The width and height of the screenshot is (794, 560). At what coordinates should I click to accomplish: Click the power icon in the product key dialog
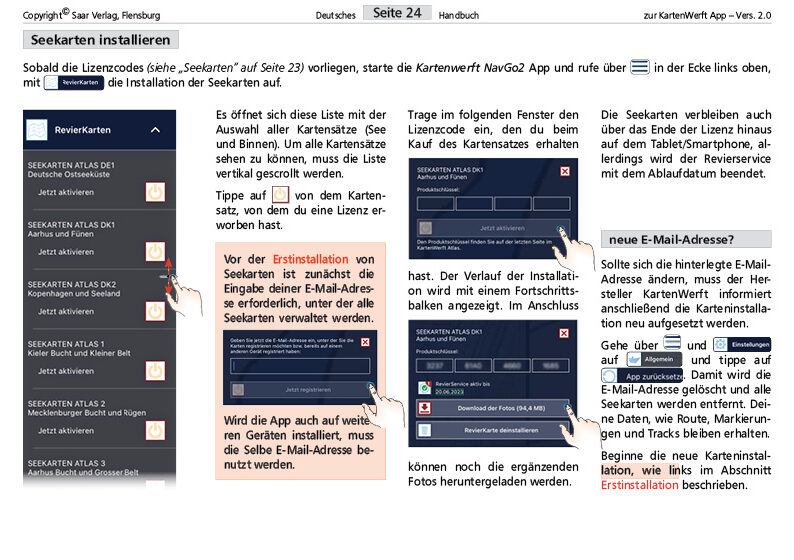coord(426,228)
